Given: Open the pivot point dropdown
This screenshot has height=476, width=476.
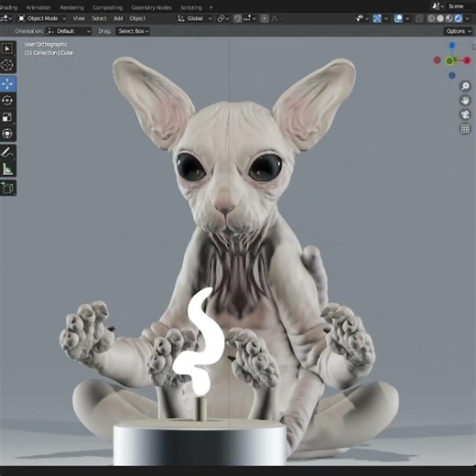Looking at the screenshot, I should [x=223, y=18].
